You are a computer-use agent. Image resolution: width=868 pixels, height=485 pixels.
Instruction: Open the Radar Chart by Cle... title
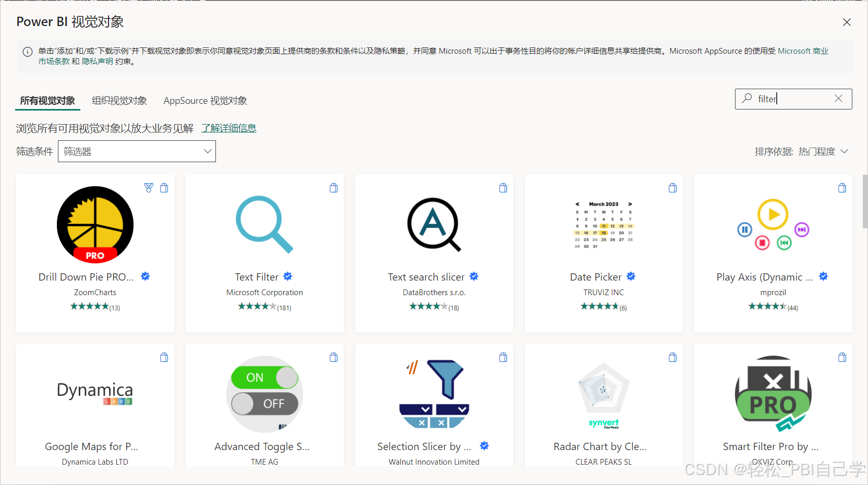tap(600, 446)
